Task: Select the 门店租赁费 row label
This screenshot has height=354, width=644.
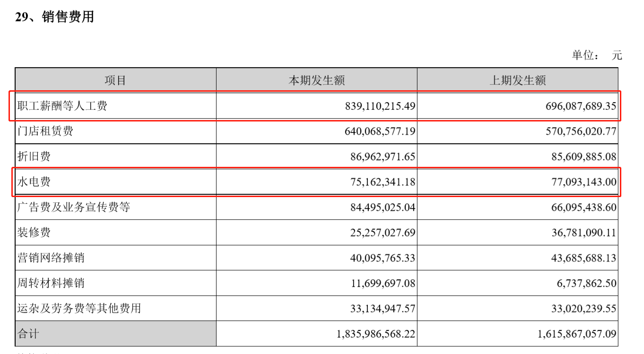Action: click(x=45, y=131)
